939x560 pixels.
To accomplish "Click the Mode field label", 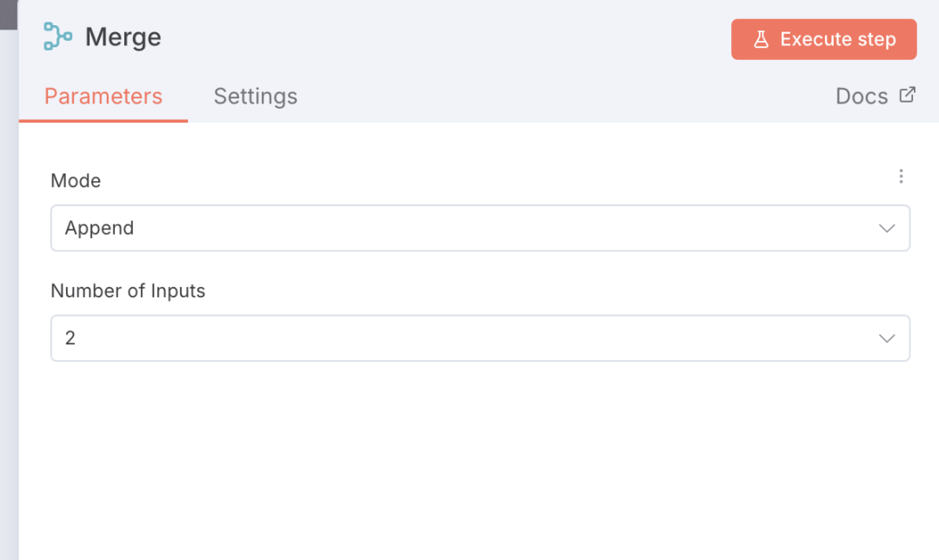I will [x=76, y=181].
